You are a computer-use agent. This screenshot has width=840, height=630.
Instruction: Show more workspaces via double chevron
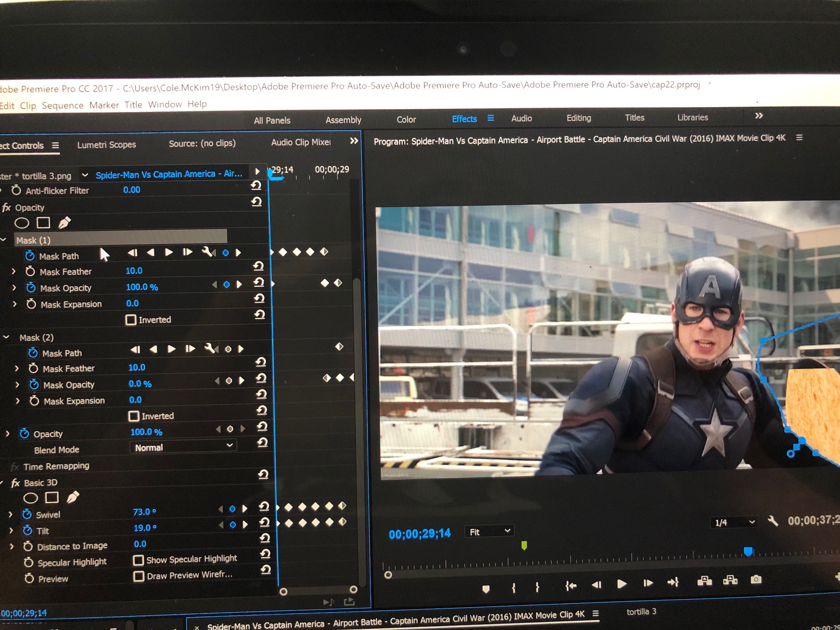click(x=759, y=116)
